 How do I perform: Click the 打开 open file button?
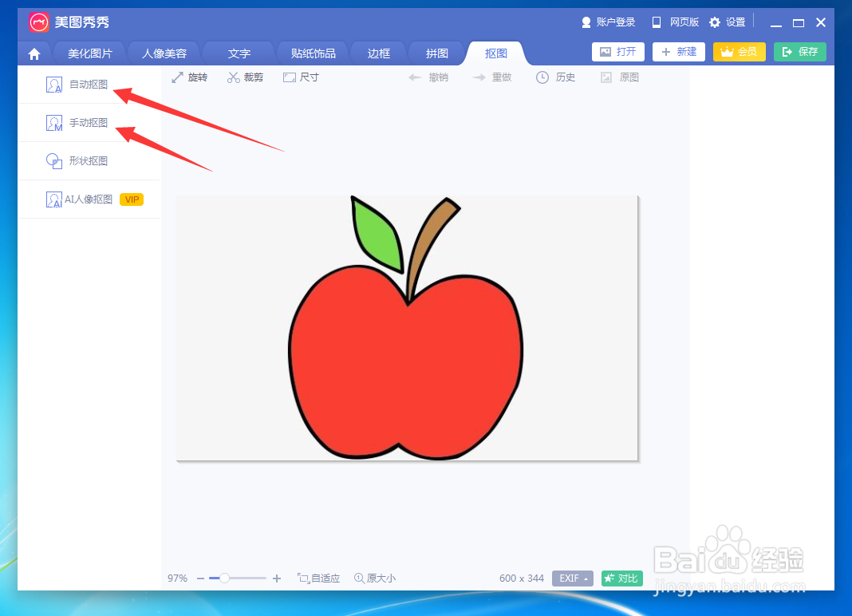tap(617, 51)
